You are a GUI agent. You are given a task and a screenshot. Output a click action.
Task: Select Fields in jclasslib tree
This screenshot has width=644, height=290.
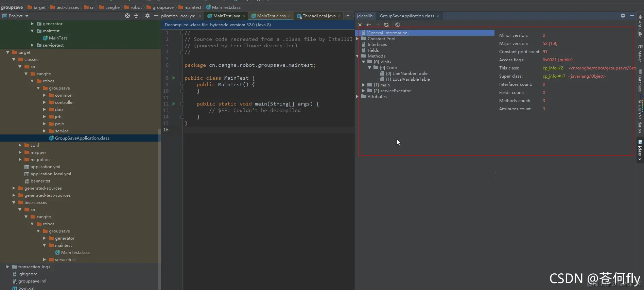[x=373, y=50]
